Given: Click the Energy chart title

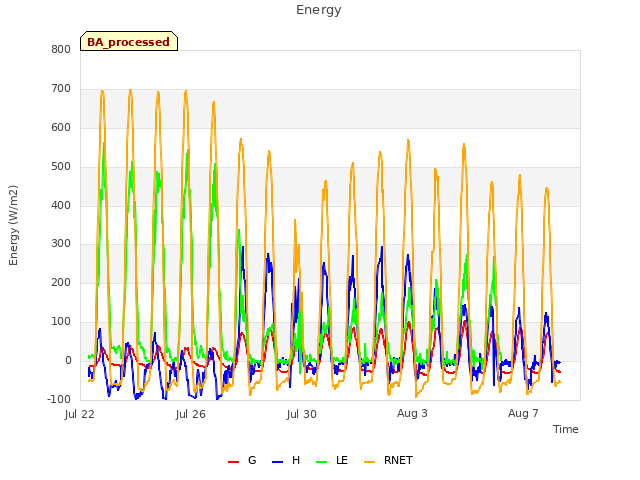Looking at the screenshot, I should point(319,10).
